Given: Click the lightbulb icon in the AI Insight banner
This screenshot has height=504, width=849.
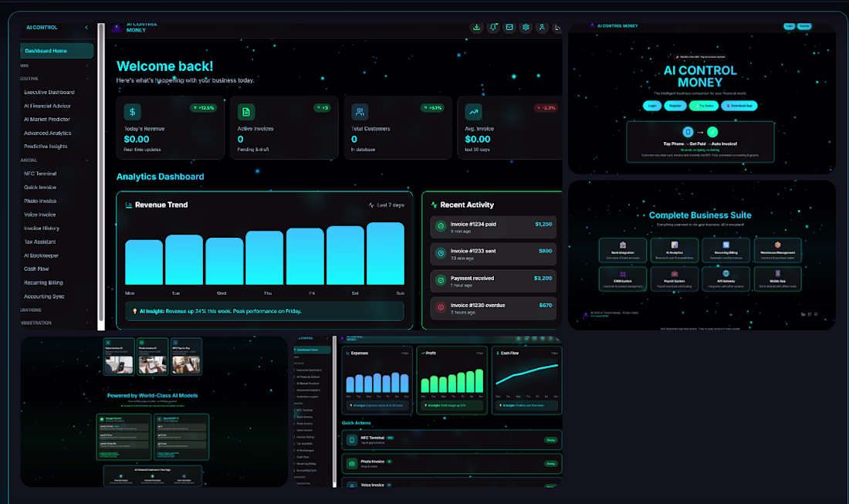Looking at the screenshot, I should click(135, 311).
